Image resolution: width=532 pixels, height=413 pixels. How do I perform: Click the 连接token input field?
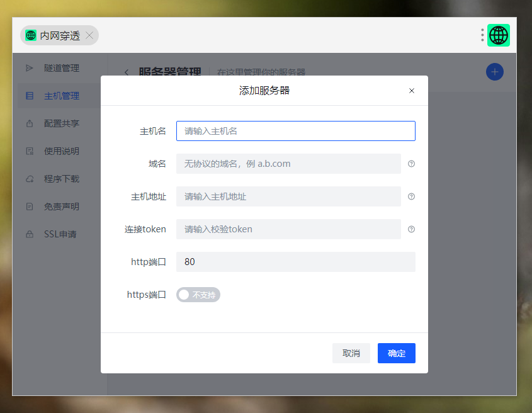pyautogui.click(x=288, y=229)
